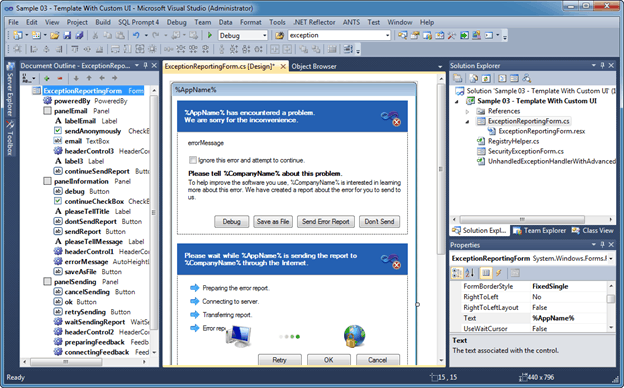Click the Text property value field

pos(568,318)
